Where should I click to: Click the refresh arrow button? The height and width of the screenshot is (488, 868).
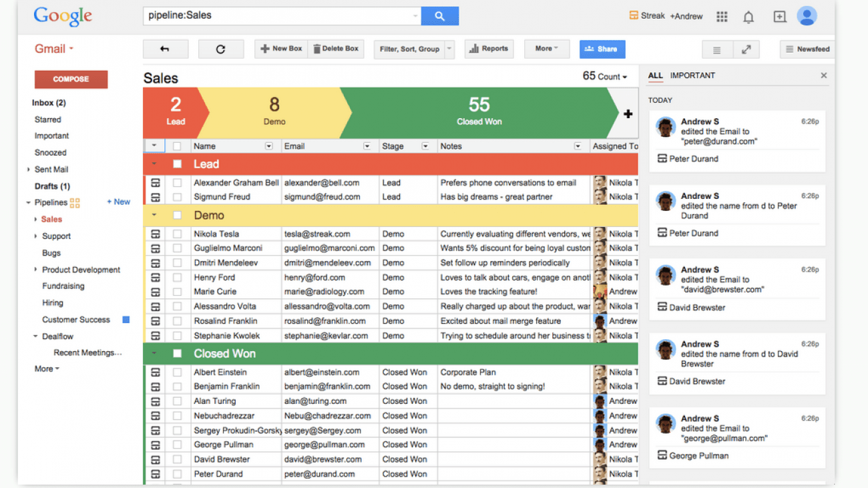pyautogui.click(x=221, y=49)
